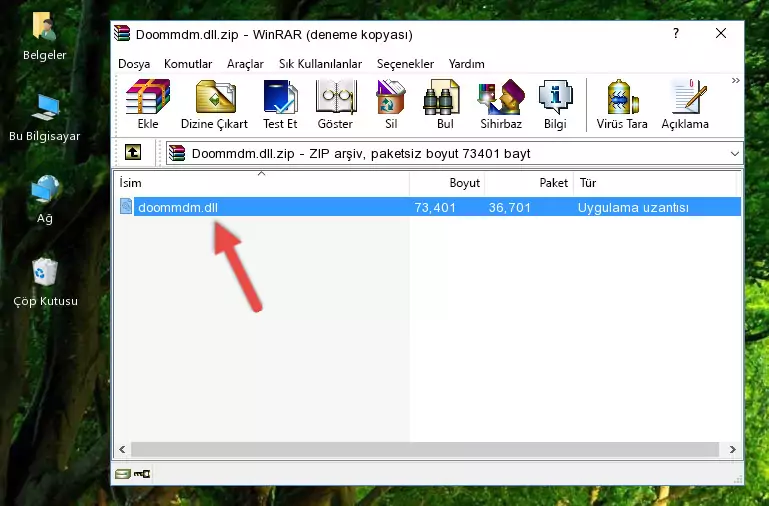Click the 36,701 packed size value
Screen dimensions: 769x506
(x=510, y=207)
